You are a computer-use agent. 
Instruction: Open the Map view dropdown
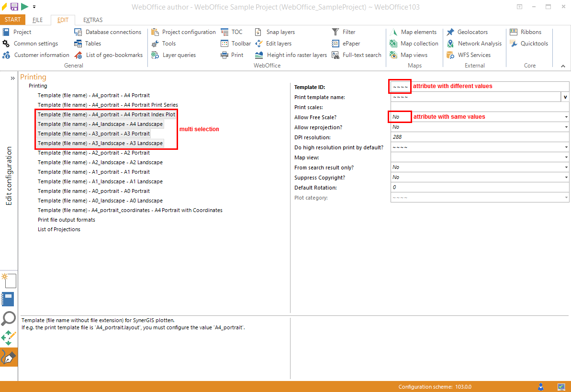click(565, 157)
